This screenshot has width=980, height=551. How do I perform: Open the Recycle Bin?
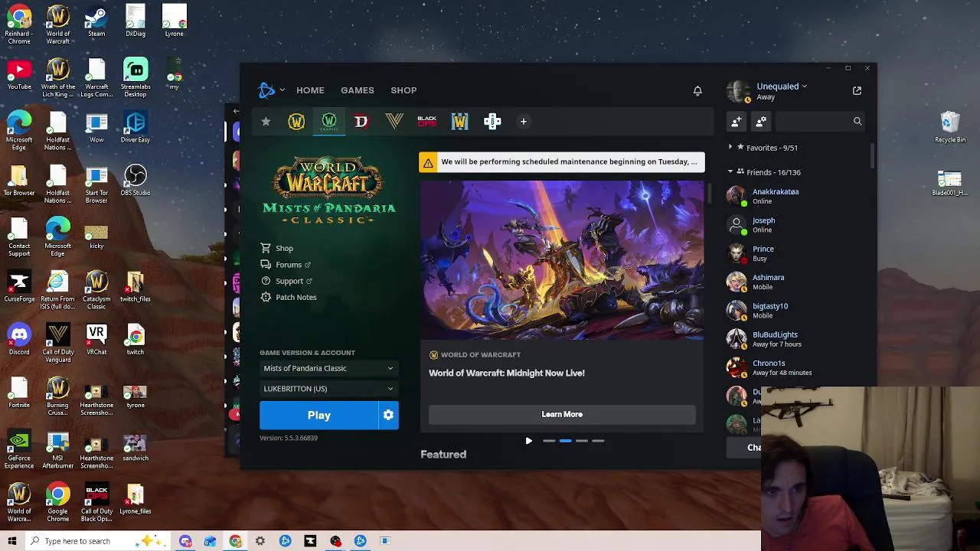(950, 127)
